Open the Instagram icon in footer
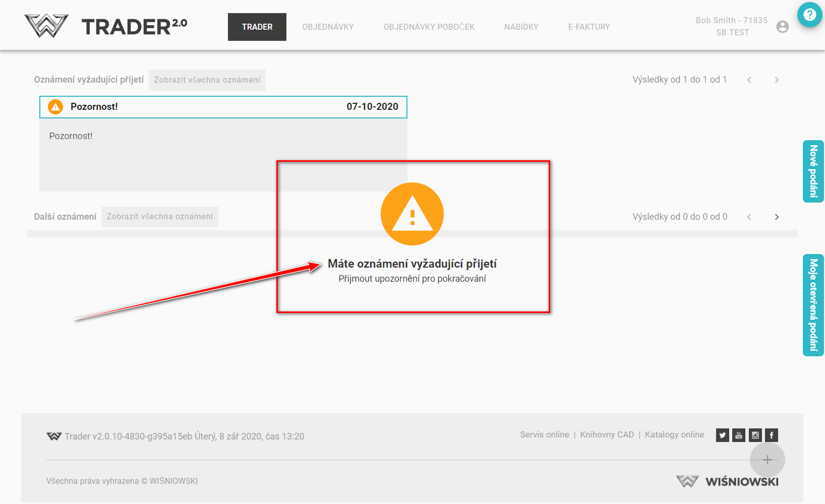The image size is (825, 504). click(x=755, y=435)
